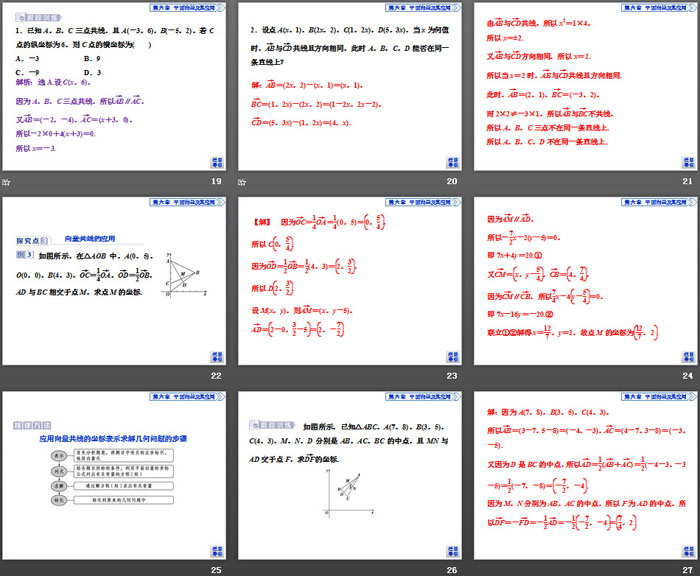Click the navigation button icon in slide 27
Image resolution: width=700 pixels, height=576 pixels.
688,552
